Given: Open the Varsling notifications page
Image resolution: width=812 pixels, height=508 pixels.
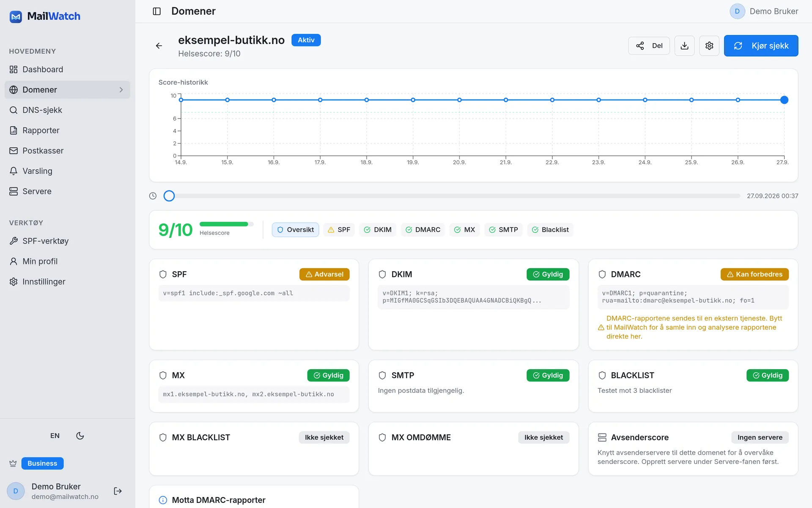Looking at the screenshot, I should pos(68,171).
